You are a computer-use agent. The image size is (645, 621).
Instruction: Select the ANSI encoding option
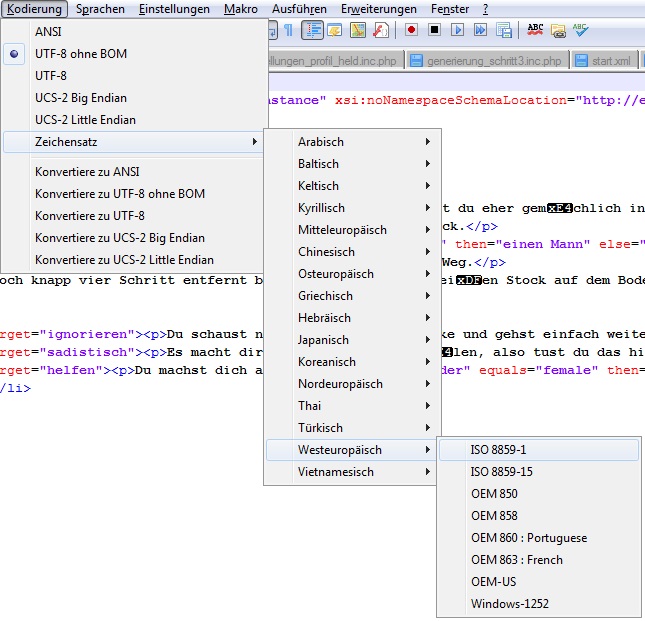[48, 32]
